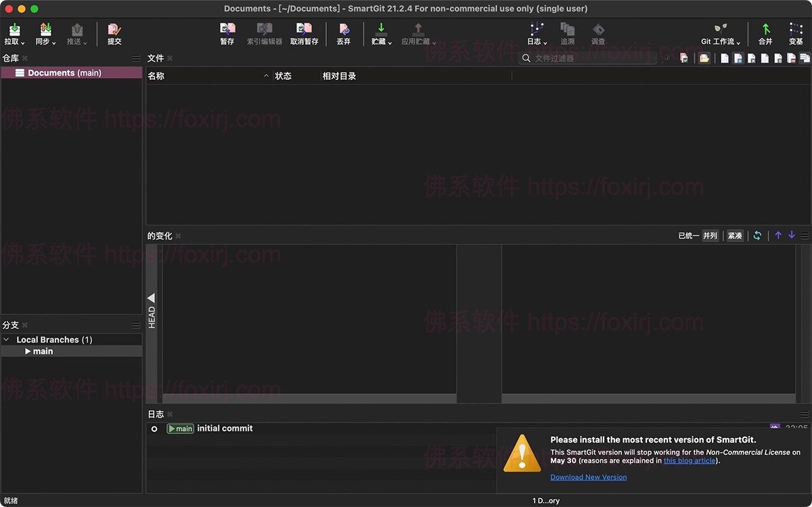Expand the main branch in Local Branches

pos(28,351)
